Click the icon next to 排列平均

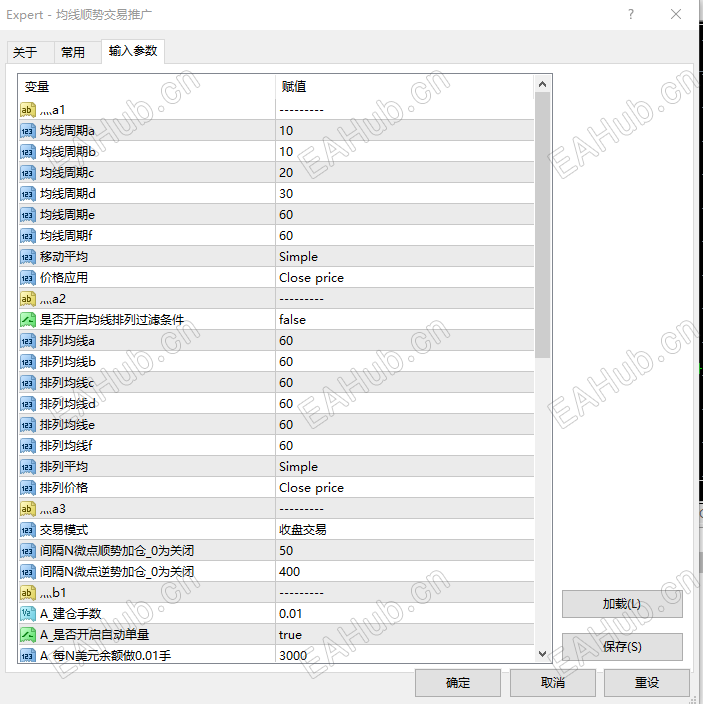point(27,467)
